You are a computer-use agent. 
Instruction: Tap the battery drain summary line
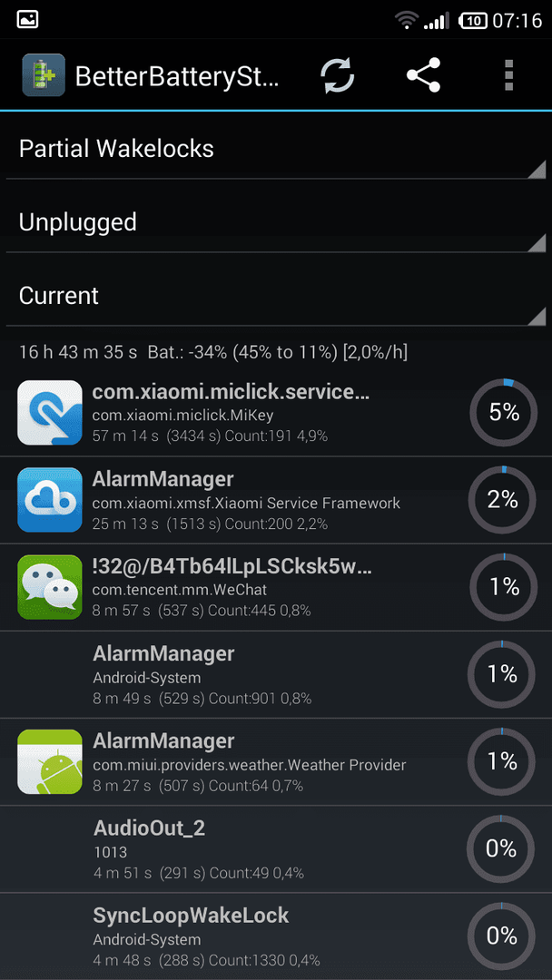[213, 352]
